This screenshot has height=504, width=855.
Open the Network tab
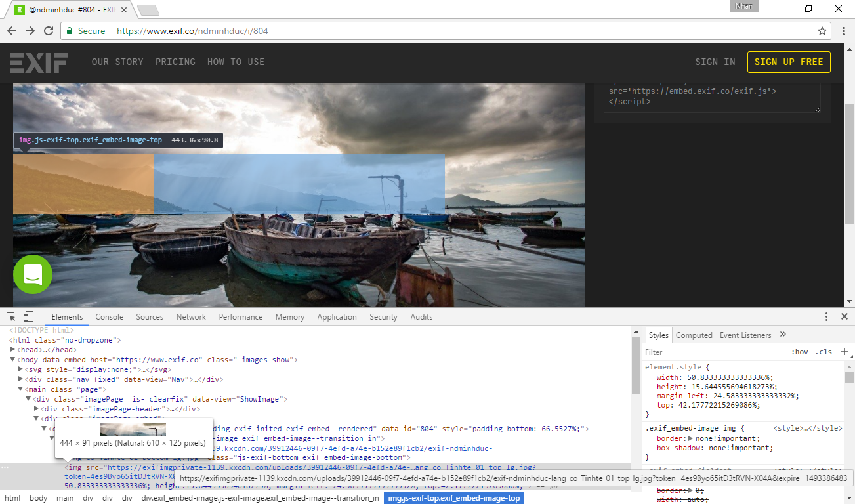pyautogui.click(x=191, y=317)
